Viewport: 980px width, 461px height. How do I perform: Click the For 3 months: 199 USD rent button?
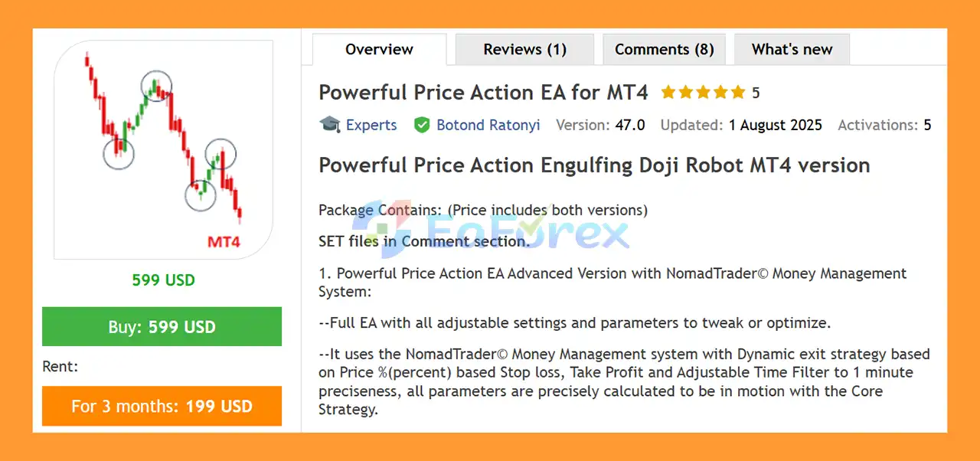[162, 406]
